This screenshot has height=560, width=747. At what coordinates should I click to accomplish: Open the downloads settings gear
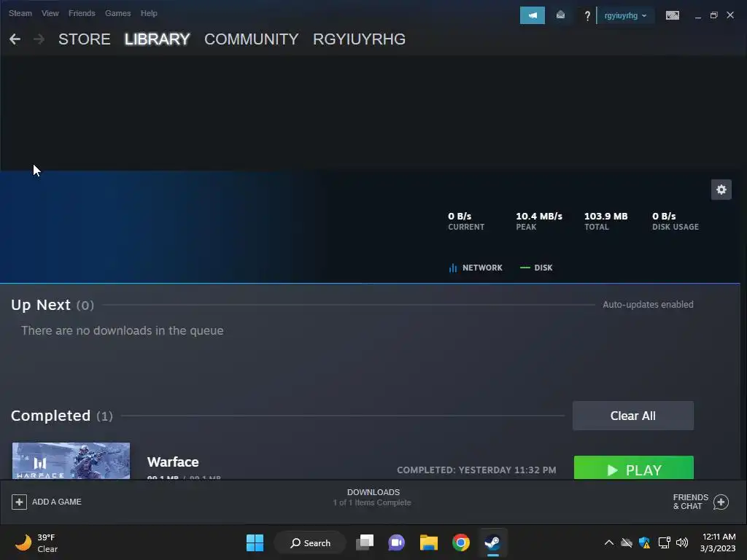[721, 190]
